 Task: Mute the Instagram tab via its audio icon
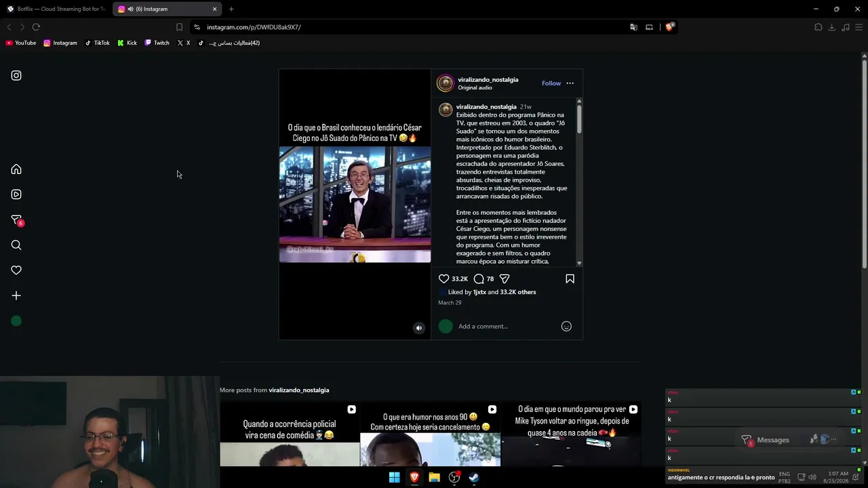pos(130,9)
